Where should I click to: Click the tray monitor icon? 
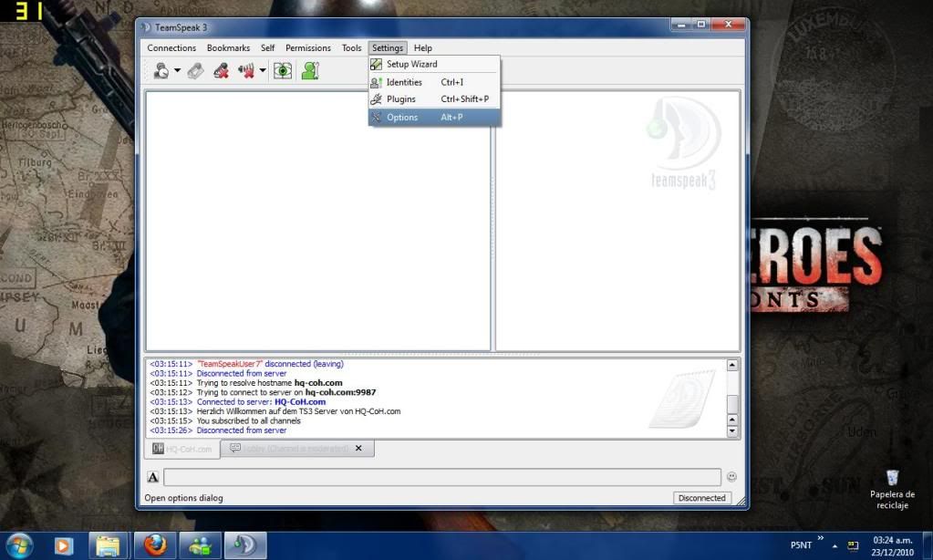coord(853,545)
